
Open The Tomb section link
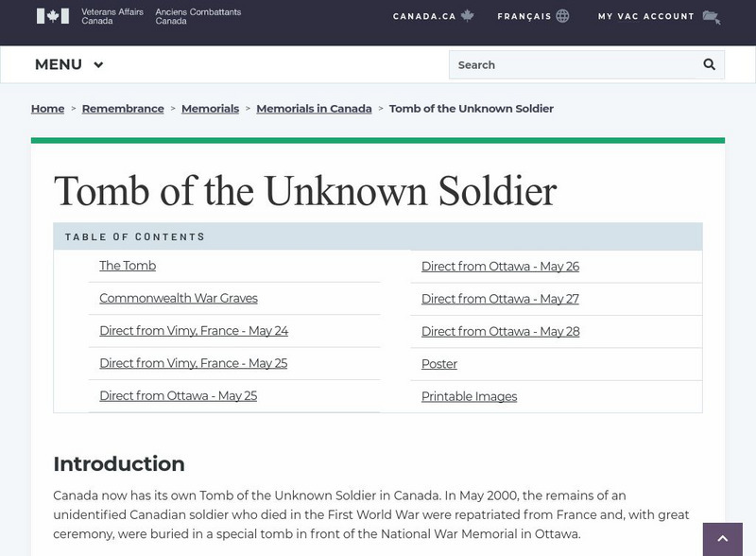pos(128,266)
